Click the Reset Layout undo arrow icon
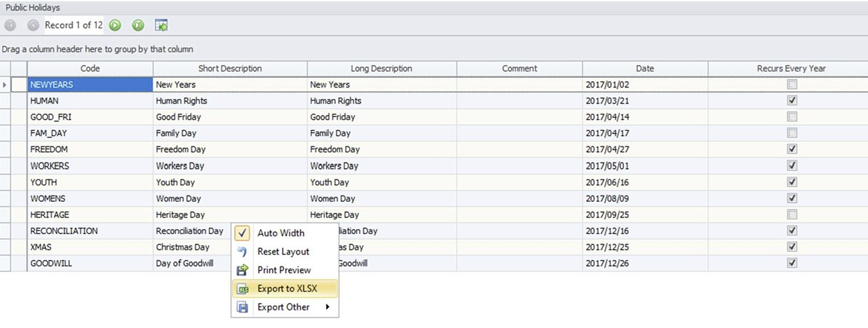The height and width of the screenshot is (328, 868). pyautogui.click(x=243, y=252)
